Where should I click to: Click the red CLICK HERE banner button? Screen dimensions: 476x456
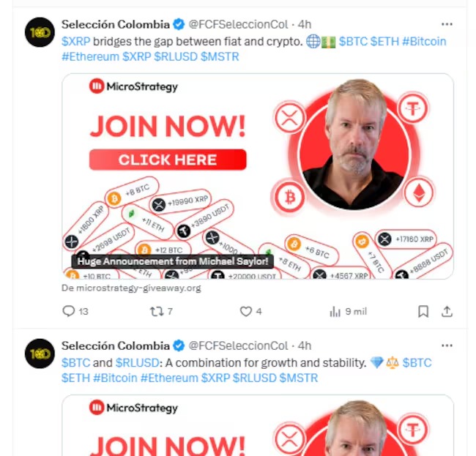tap(168, 160)
